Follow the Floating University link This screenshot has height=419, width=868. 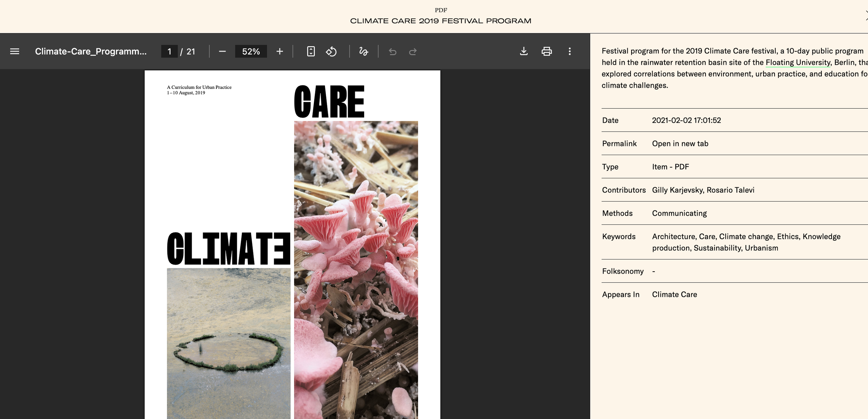point(798,62)
